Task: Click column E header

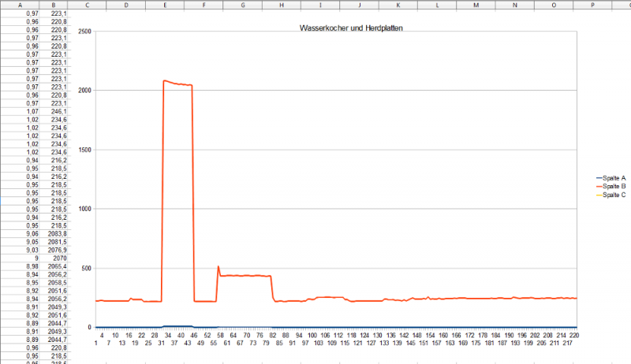Action: pos(164,4)
